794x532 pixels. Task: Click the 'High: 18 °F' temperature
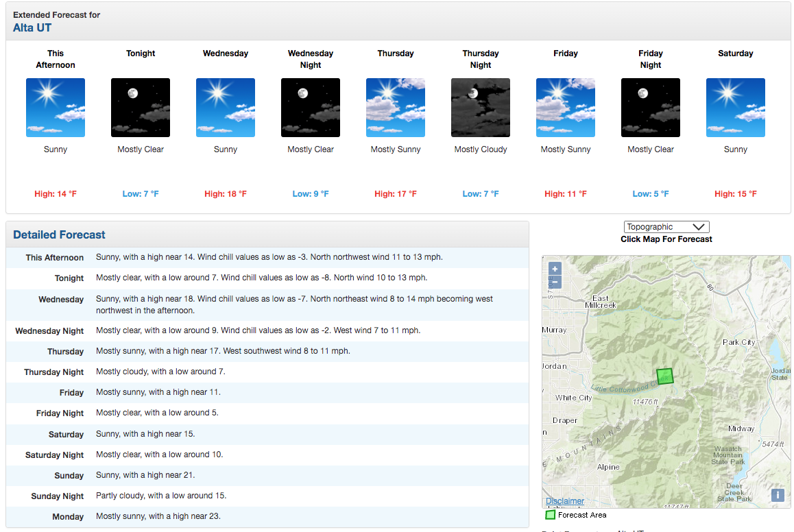pos(226,194)
